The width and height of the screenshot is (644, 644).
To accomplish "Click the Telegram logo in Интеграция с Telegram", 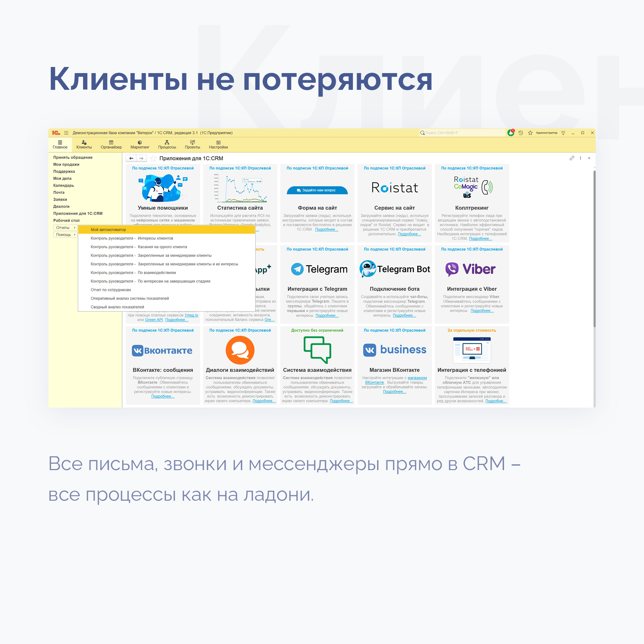I will point(319,269).
